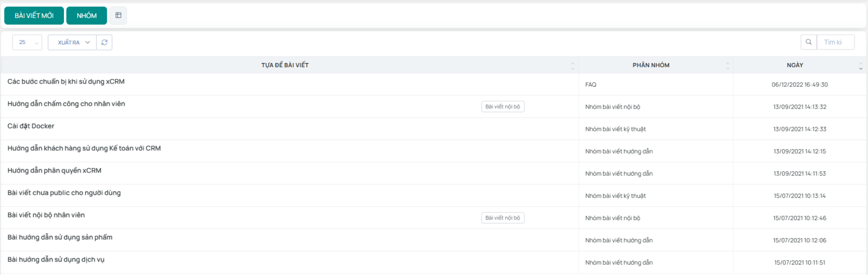Viewport: 868px width, 275px height.
Task: Click the table layout view icon
Action: point(118,16)
